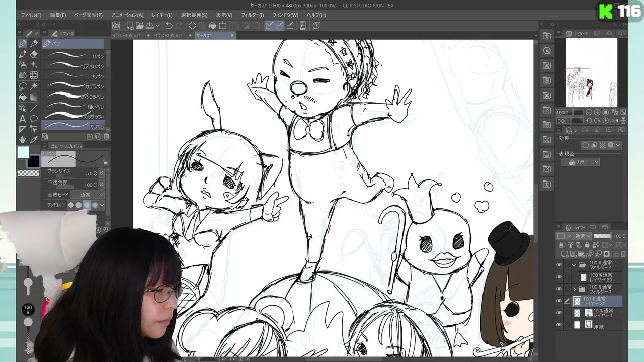The width and height of the screenshot is (644, 362).
Task: Choose the 丸ペン sub tool
Action: [x=74, y=75]
